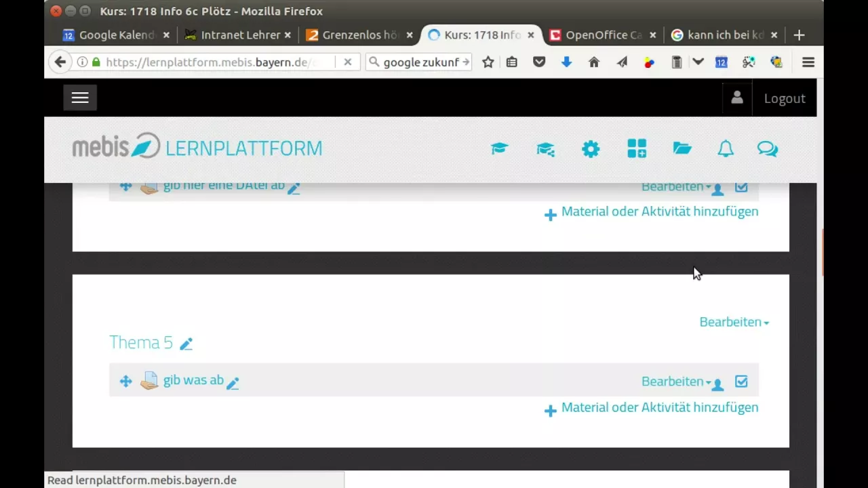The image size is (868, 488).
Task: Open the folder icon in mebis header
Action: (682, 148)
